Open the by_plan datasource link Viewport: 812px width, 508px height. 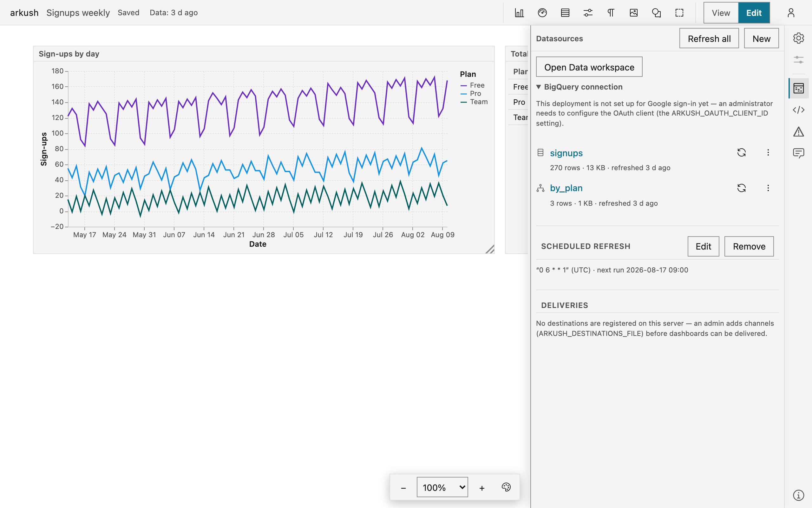coord(566,188)
